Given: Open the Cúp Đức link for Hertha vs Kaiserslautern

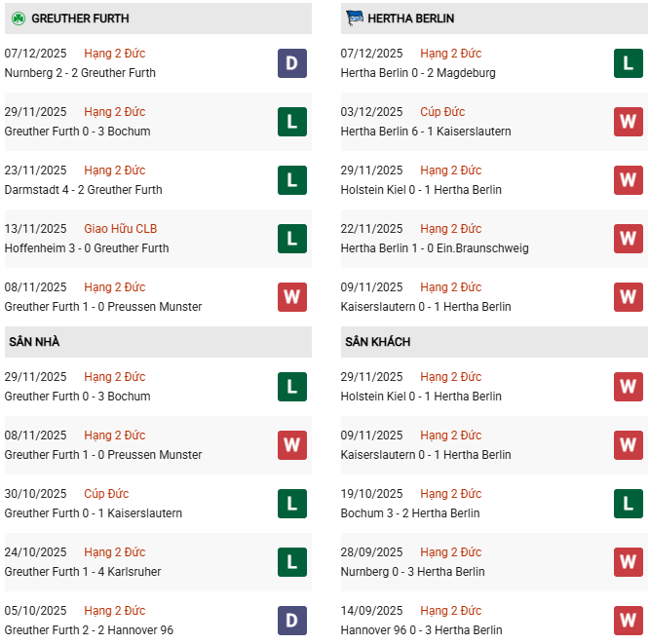Looking at the screenshot, I should [x=443, y=112].
